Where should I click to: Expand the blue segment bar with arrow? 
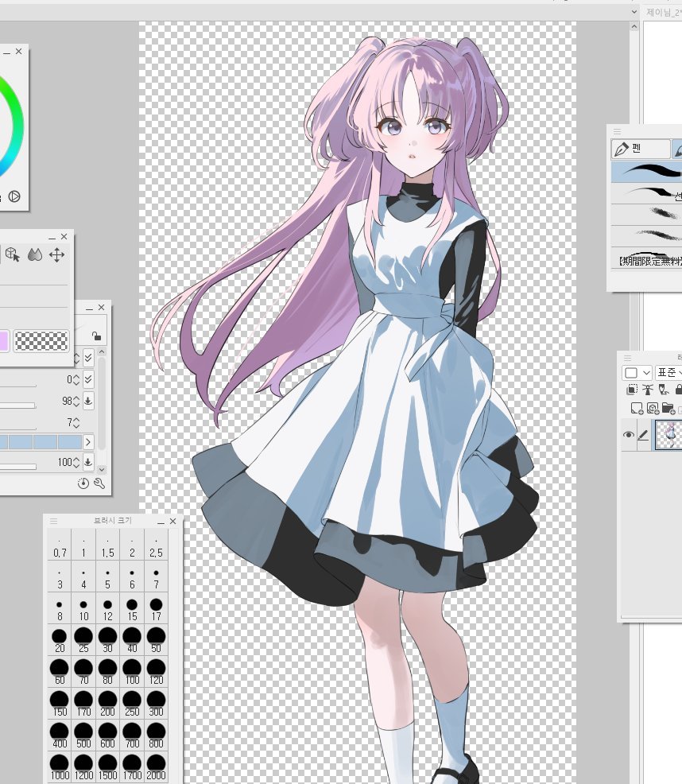click(x=88, y=442)
